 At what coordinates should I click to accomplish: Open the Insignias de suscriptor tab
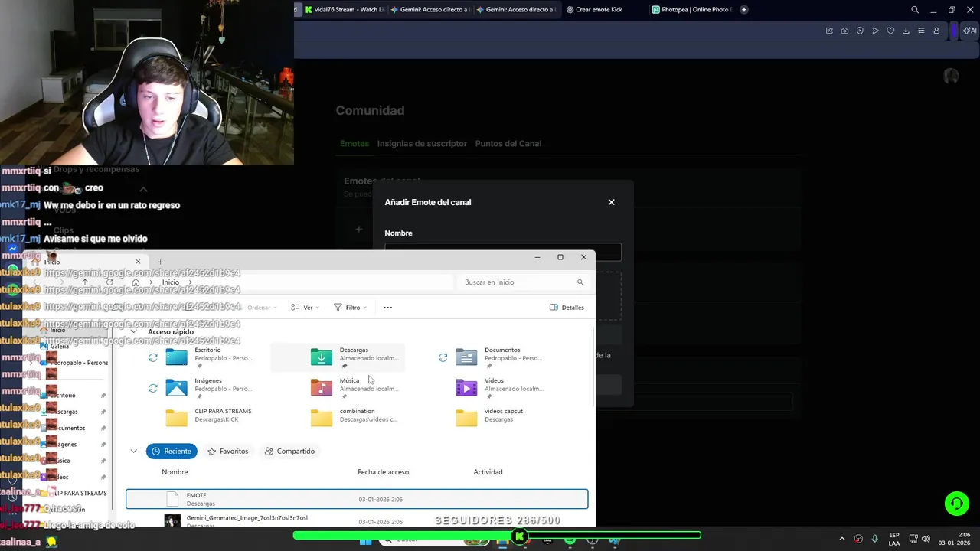click(422, 144)
